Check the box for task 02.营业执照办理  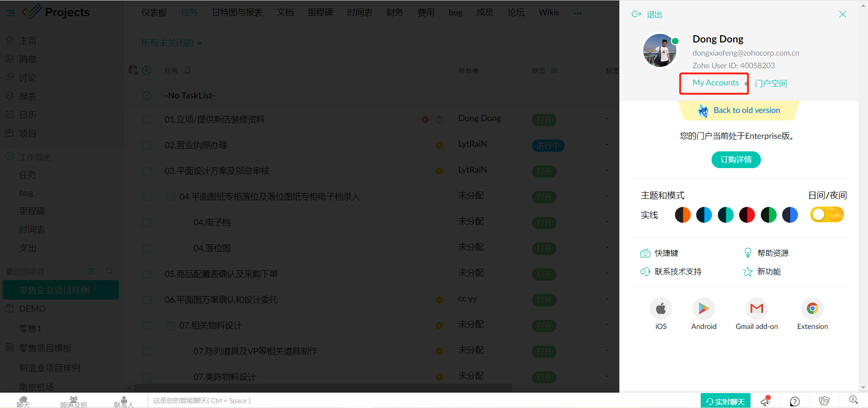pos(146,145)
